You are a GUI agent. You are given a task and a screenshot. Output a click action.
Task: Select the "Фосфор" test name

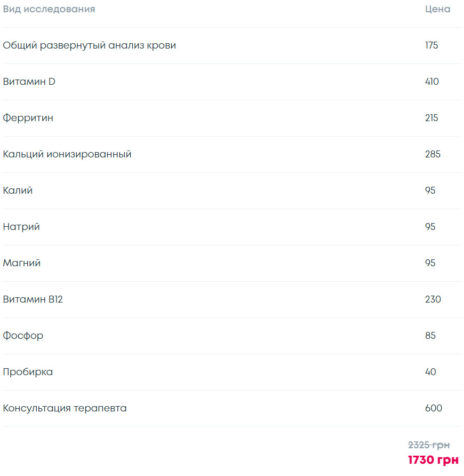[23, 336]
